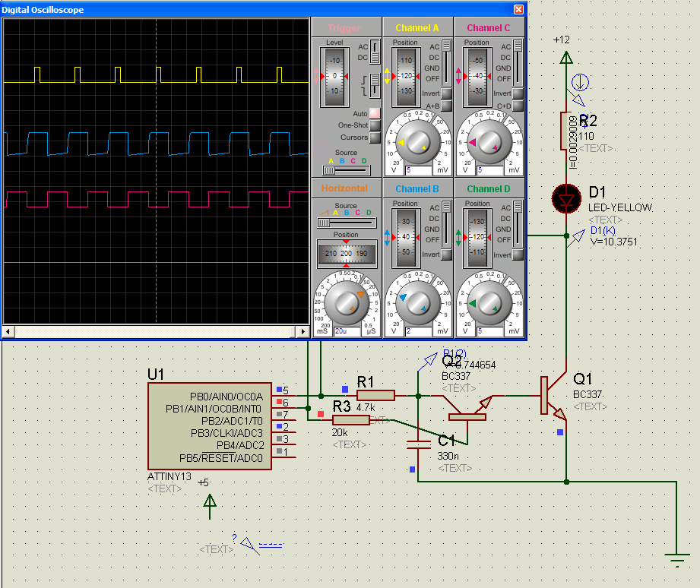Select resistor R1 in the schematic
The image size is (700, 588).
375,395
